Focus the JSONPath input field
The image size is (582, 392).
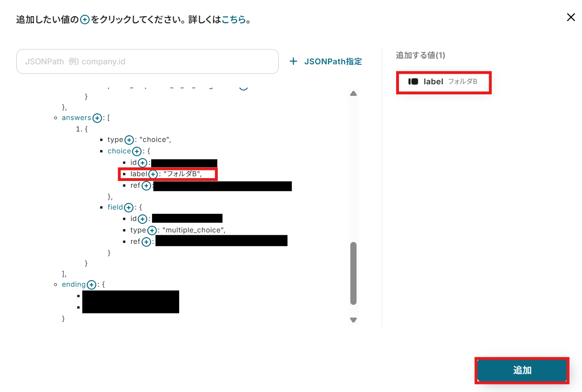(147, 61)
